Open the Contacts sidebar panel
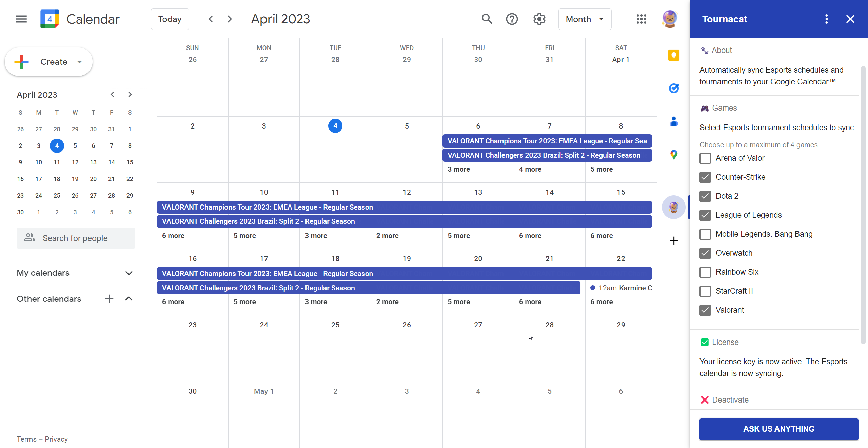 click(x=674, y=122)
